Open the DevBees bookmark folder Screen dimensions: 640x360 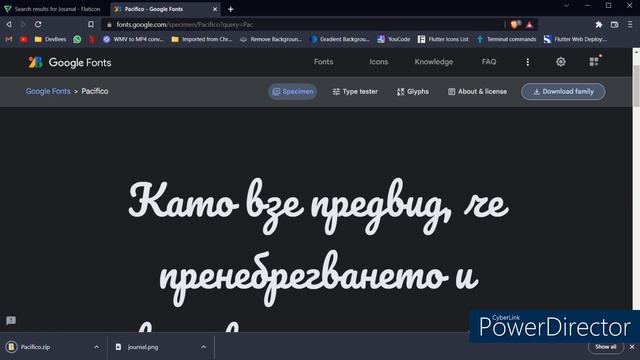click(x=50, y=39)
